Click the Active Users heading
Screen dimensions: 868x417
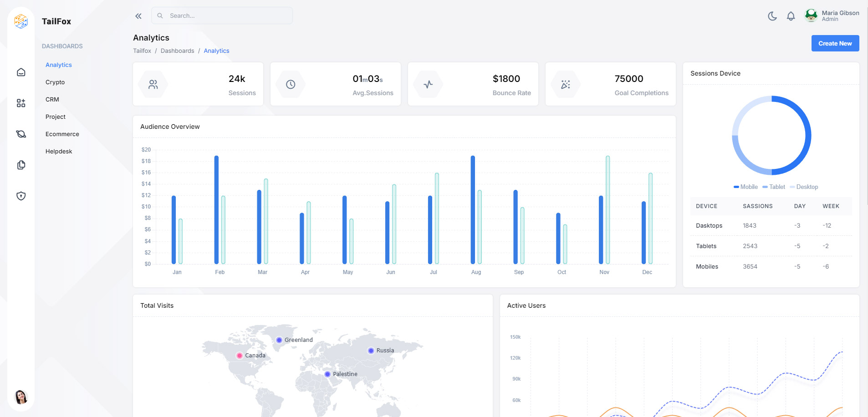coord(526,306)
